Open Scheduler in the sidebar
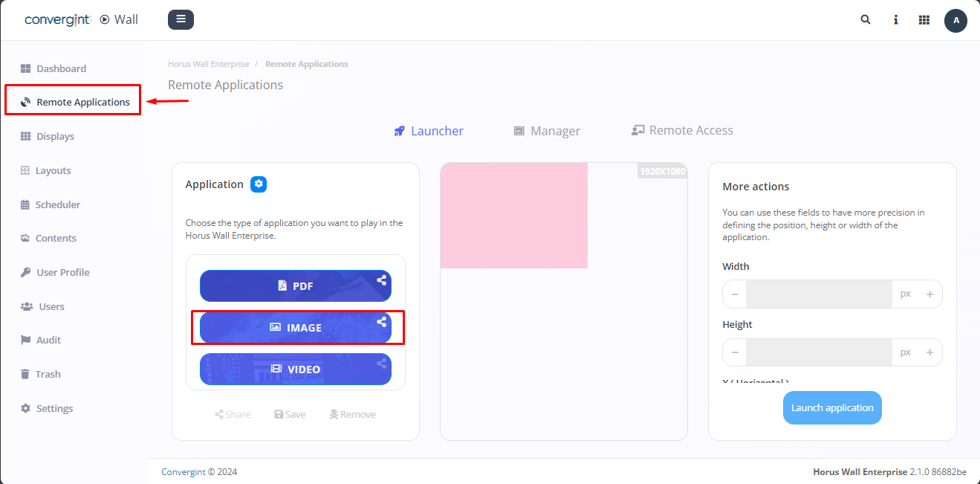Image resolution: width=980 pixels, height=484 pixels. pyautogui.click(x=57, y=204)
